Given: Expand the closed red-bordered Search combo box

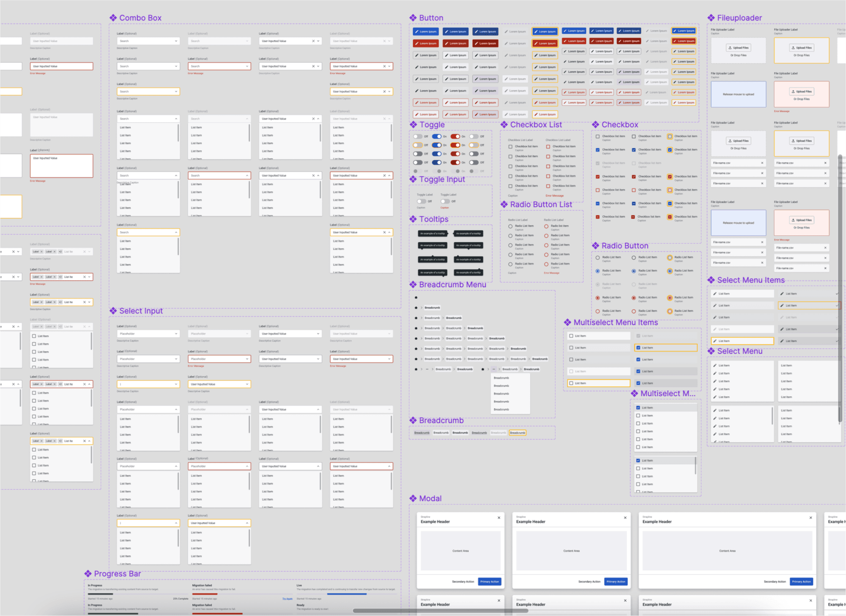Looking at the screenshot, I should 247,66.
